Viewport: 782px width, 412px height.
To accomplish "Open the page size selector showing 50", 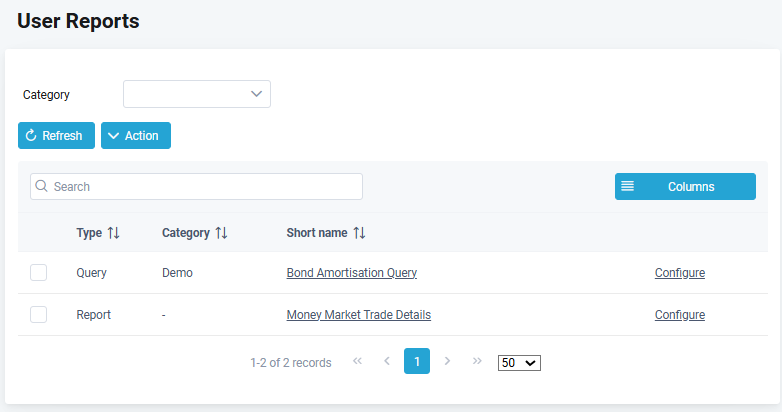I will 519,362.
